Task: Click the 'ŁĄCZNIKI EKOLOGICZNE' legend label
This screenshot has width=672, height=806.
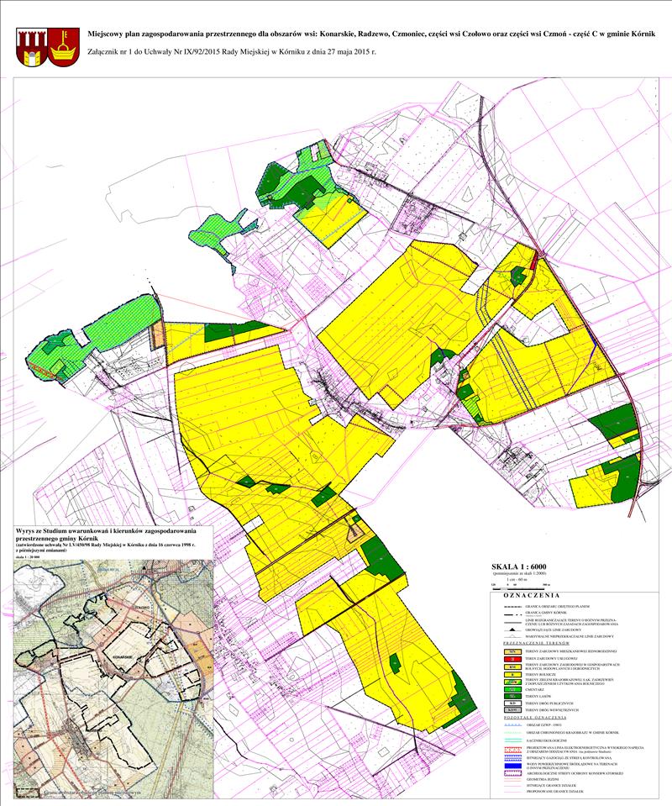Action: click(547, 740)
